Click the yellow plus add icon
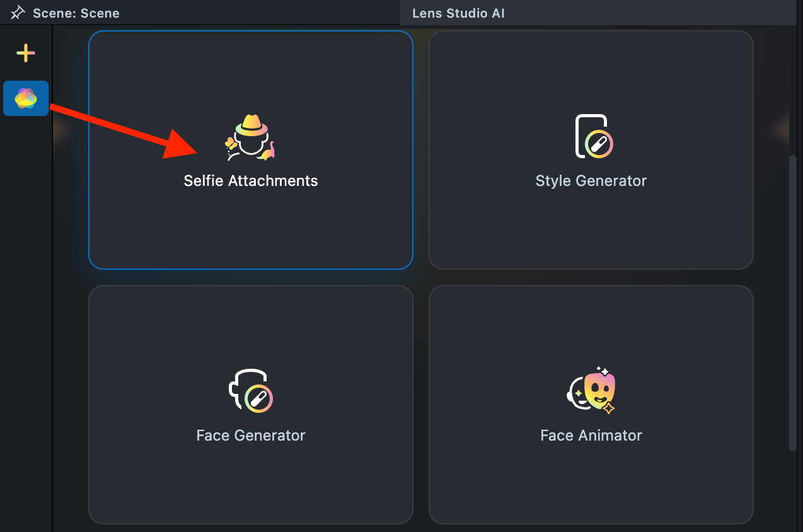The image size is (803, 532). coord(26,54)
